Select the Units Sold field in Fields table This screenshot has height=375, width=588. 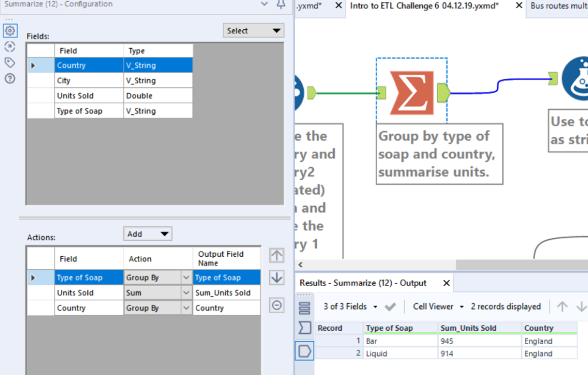(x=110, y=96)
